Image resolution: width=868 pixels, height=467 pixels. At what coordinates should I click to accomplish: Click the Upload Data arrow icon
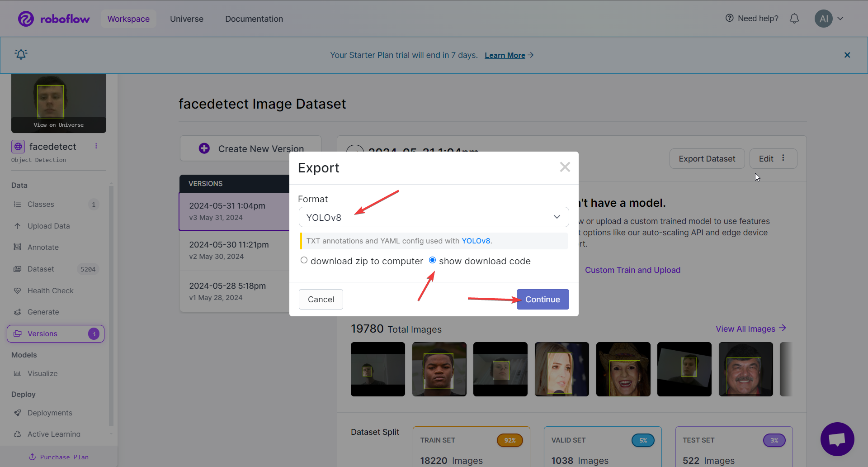(18, 226)
